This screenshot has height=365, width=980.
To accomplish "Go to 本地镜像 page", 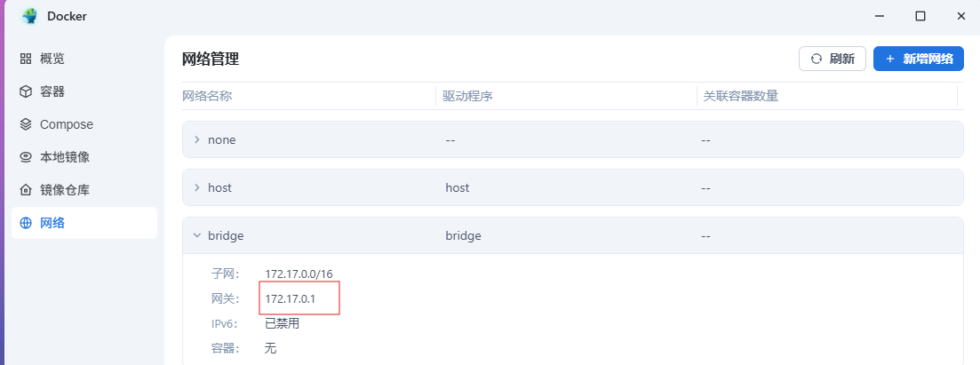I will (65, 157).
